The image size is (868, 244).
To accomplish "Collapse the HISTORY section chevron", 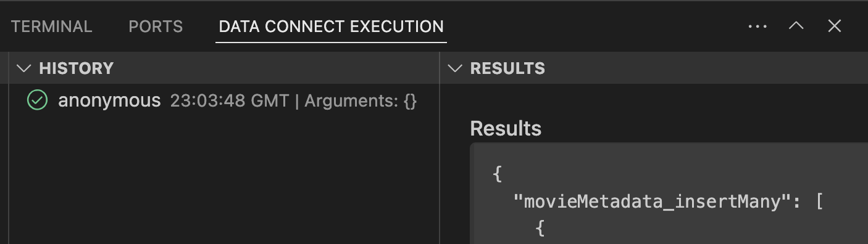I will point(24,68).
